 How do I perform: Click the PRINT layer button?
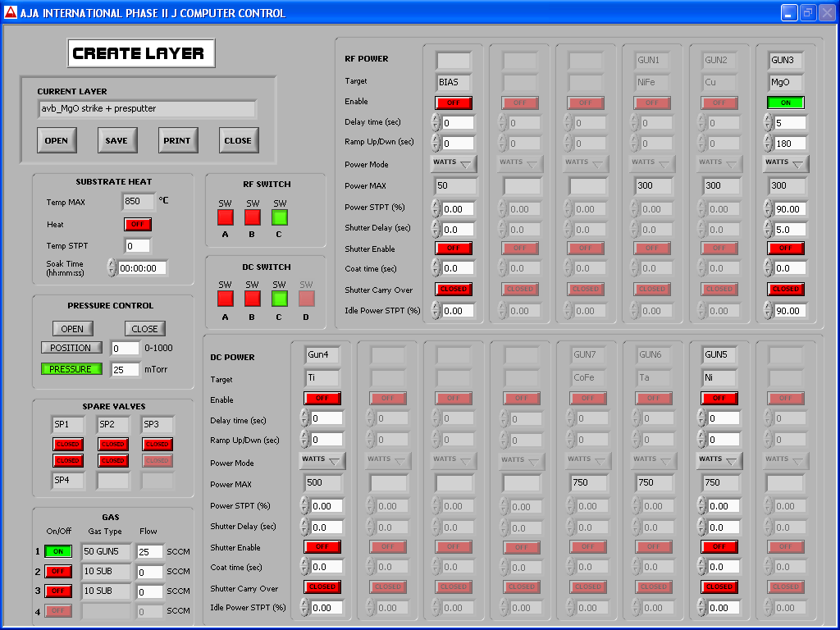point(177,140)
